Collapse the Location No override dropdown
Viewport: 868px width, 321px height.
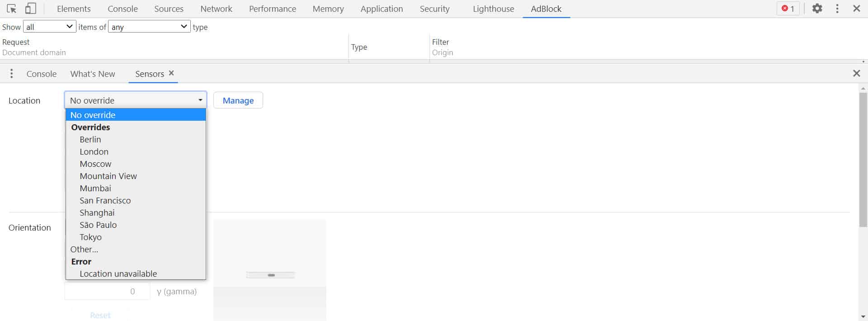pyautogui.click(x=136, y=100)
